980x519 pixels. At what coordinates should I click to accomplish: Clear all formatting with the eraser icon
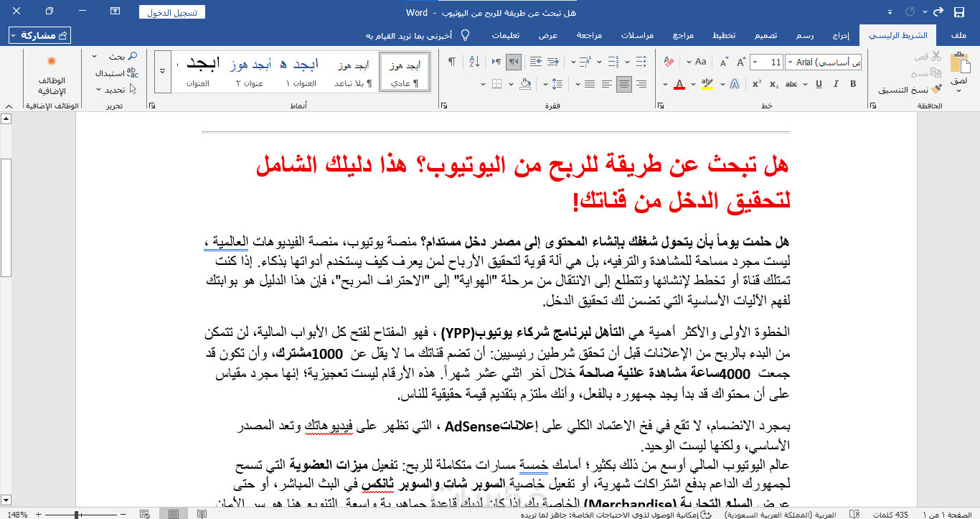tap(670, 62)
